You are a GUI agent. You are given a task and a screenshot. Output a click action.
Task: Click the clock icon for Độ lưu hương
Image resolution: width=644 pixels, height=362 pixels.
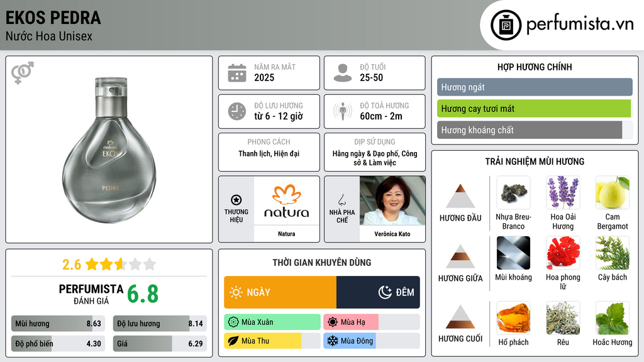[x=237, y=111]
